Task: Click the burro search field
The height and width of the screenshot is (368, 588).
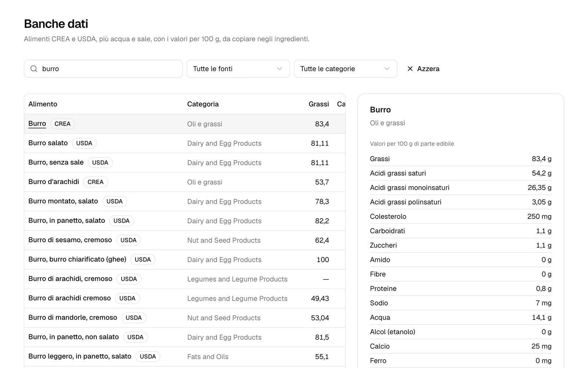Action: (x=103, y=69)
